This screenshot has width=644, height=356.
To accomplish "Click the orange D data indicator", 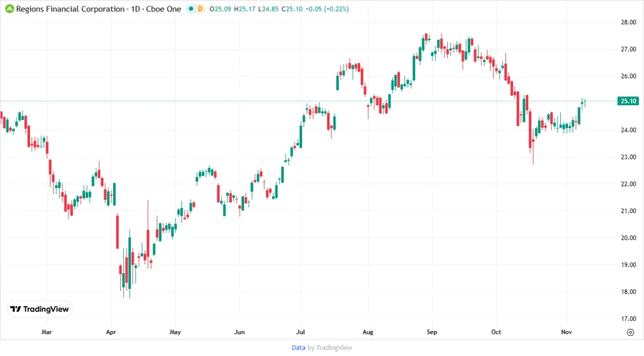I will (200, 9).
